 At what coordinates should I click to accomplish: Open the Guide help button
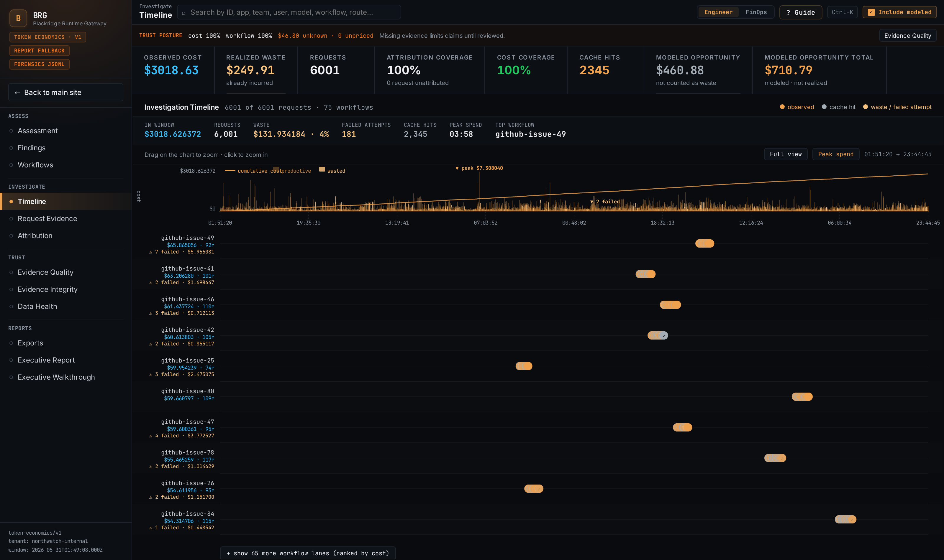point(801,12)
